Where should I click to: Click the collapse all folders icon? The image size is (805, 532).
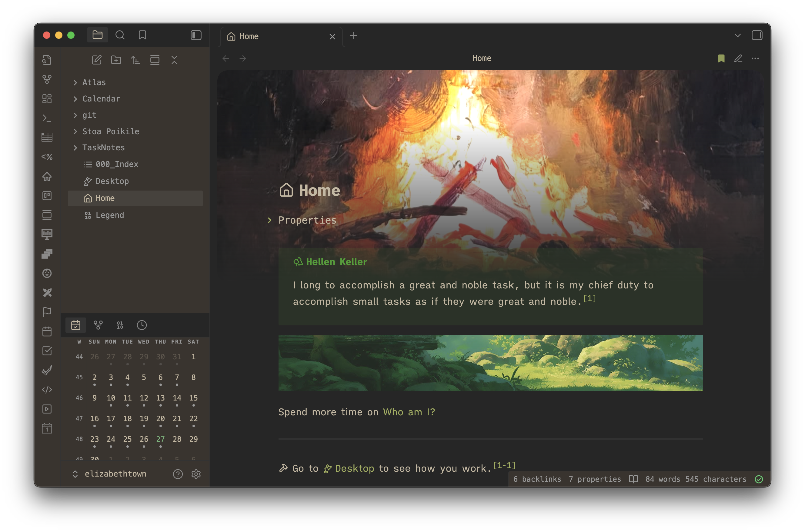coord(174,60)
